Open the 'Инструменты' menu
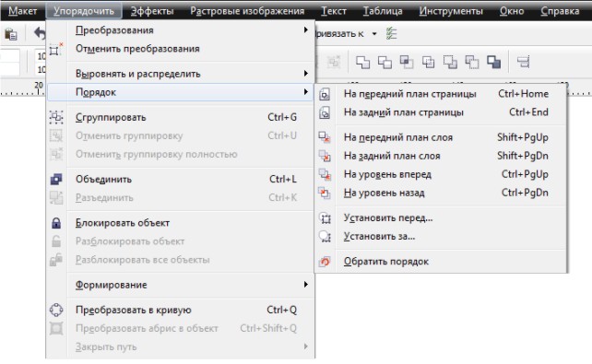 click(x=451, y=11)
